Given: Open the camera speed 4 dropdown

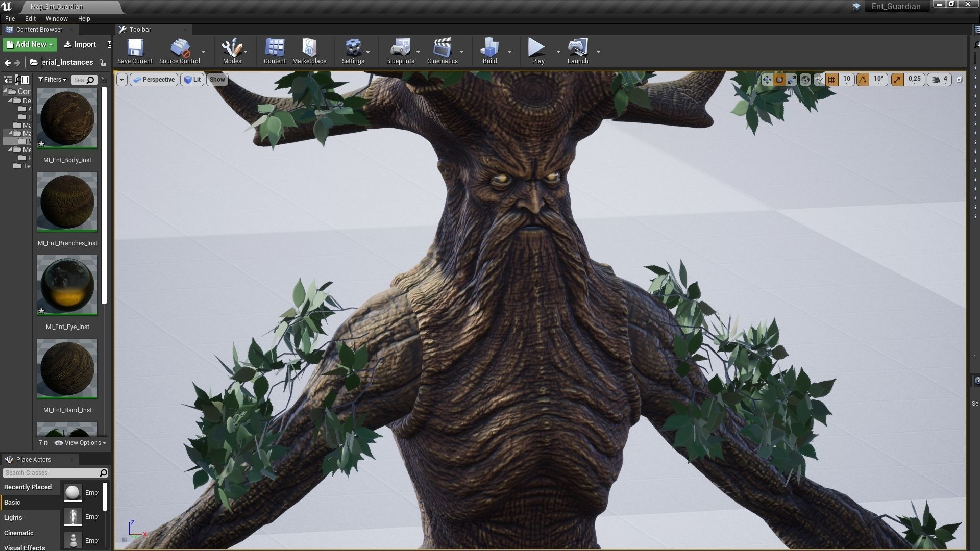Looking at the screenshot, I should click(940, 80).
